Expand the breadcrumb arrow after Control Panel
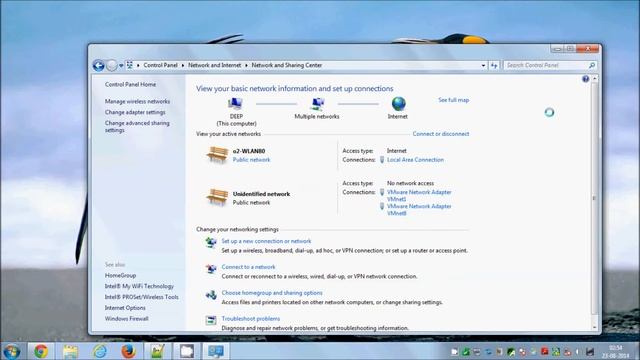 pos(183,65)
